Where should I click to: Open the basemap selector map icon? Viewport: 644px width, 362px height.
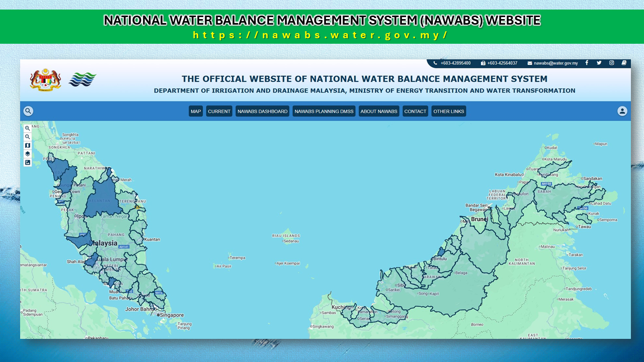(28, 145)
